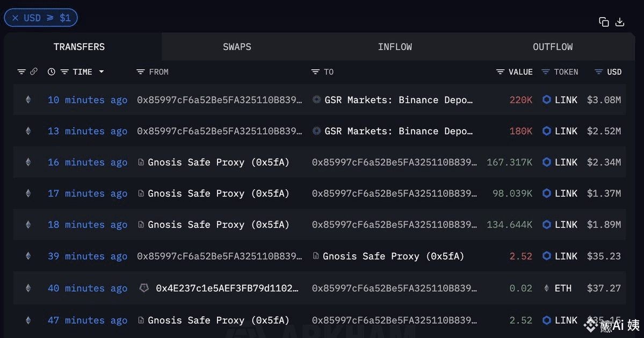Viewport: 644px width, 338px height.
Task: Open the transfer from 10 minutes ago
Action: (x=86, y=99)
